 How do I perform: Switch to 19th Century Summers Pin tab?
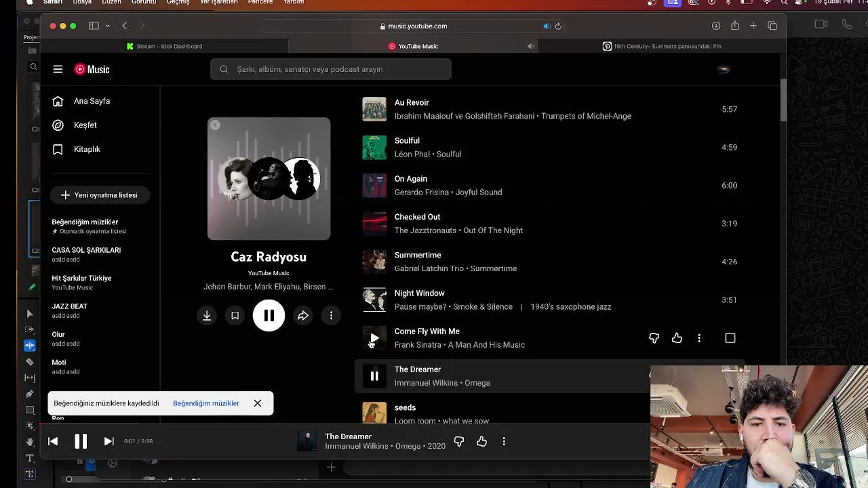point(662,46)
